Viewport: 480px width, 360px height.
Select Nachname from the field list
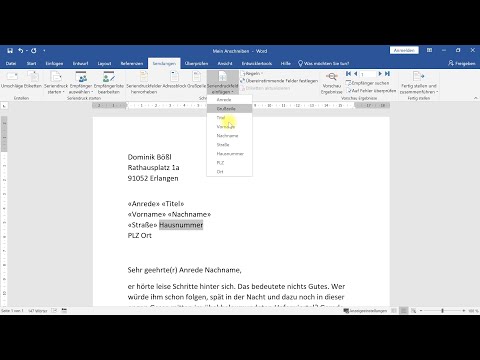tap(229, 136)
